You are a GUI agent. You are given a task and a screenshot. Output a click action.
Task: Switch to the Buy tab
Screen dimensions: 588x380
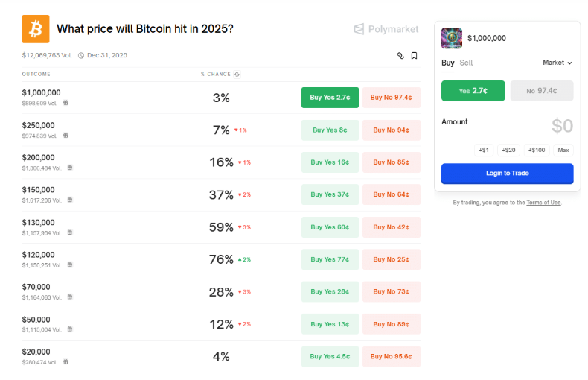click(x=448, y=63)
